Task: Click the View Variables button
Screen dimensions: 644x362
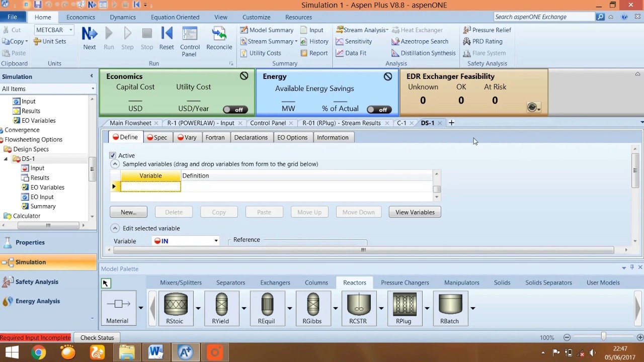Action: coord(415,212)
